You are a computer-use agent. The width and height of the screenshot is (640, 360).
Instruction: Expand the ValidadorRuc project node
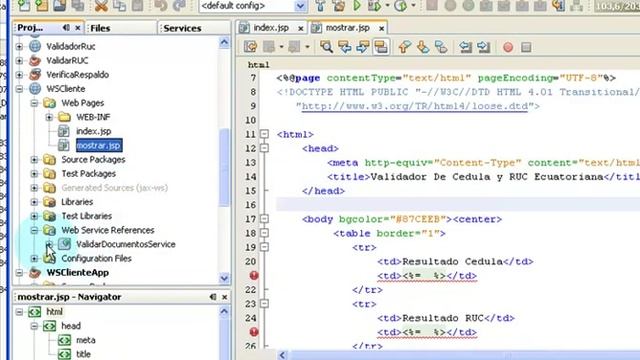[19, 47]
